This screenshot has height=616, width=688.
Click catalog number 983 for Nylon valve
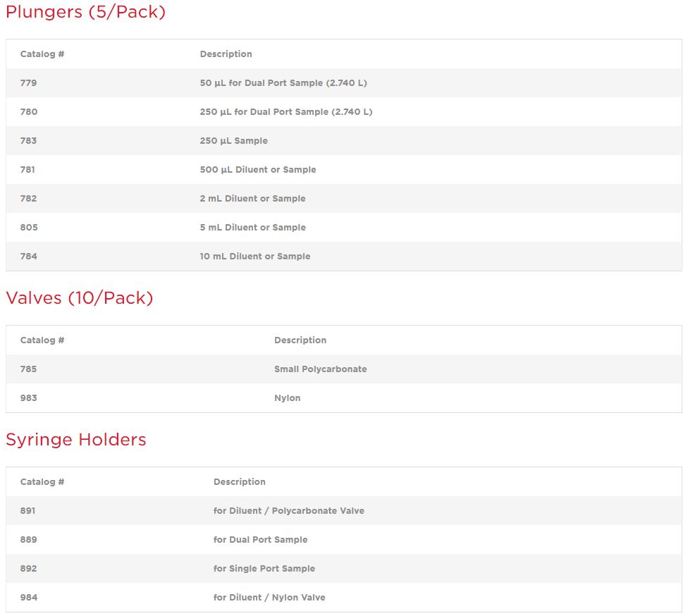click(29, 398)
